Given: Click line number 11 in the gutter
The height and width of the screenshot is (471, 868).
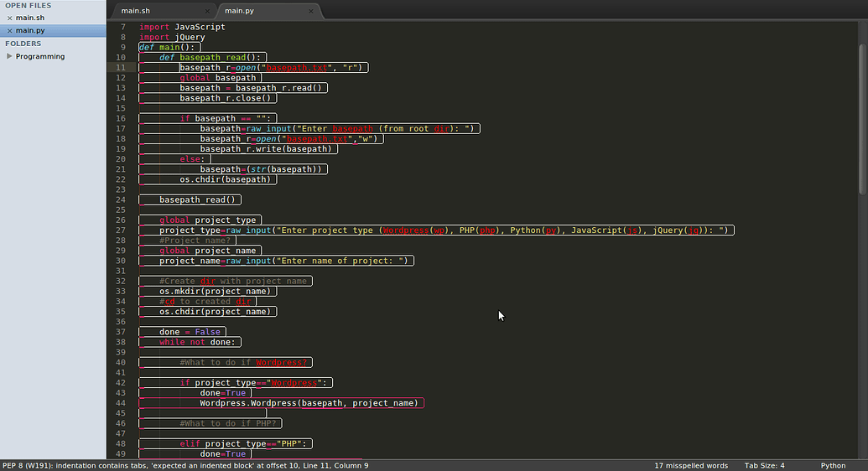Looking at the screenshot, I should click(x=121, y=68).
